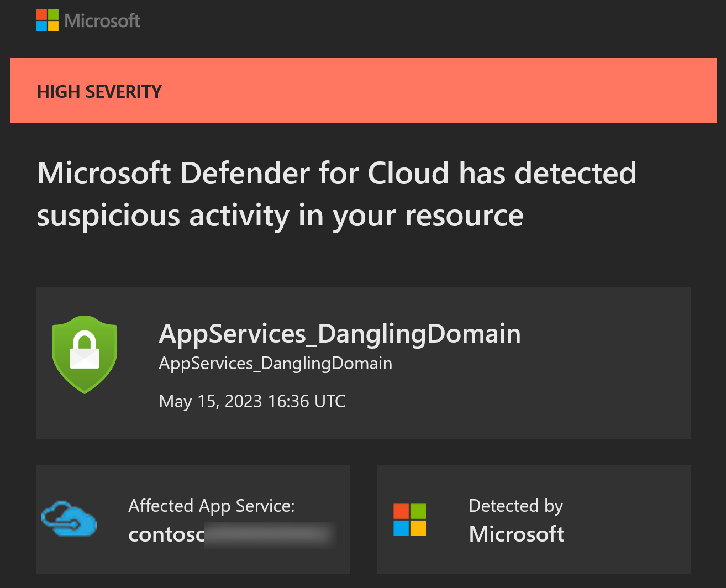726x588 pixels.
Task: Click the suspicious activity detected headline
Action: (336, 194)
